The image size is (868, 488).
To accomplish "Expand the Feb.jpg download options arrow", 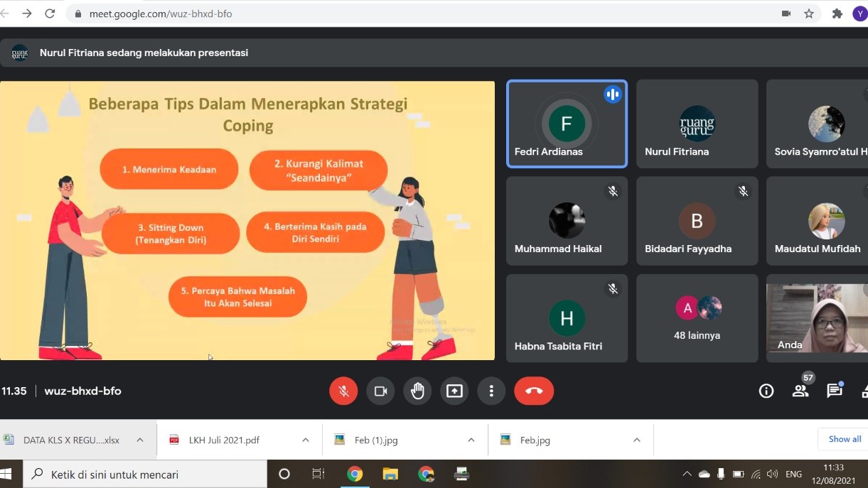I will tap(637, 439).
